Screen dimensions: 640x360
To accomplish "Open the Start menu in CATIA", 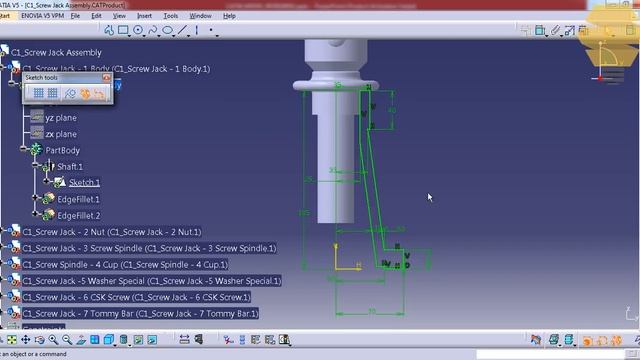I will (x=5, y=16).
